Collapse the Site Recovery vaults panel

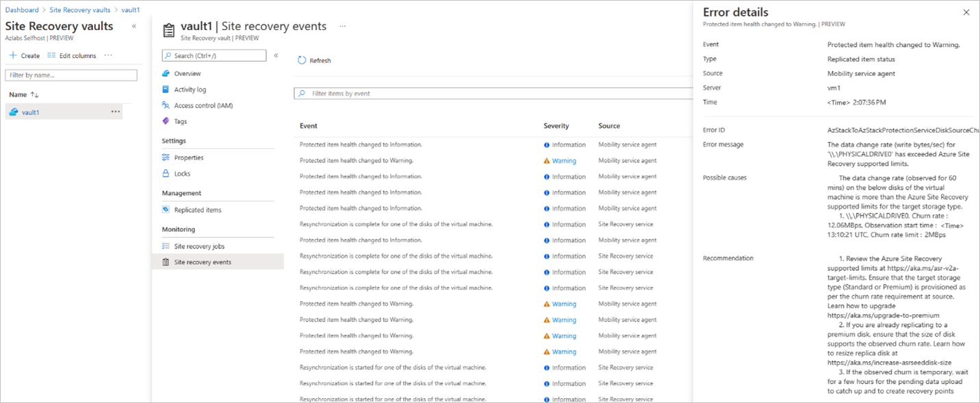click(134, 26)
